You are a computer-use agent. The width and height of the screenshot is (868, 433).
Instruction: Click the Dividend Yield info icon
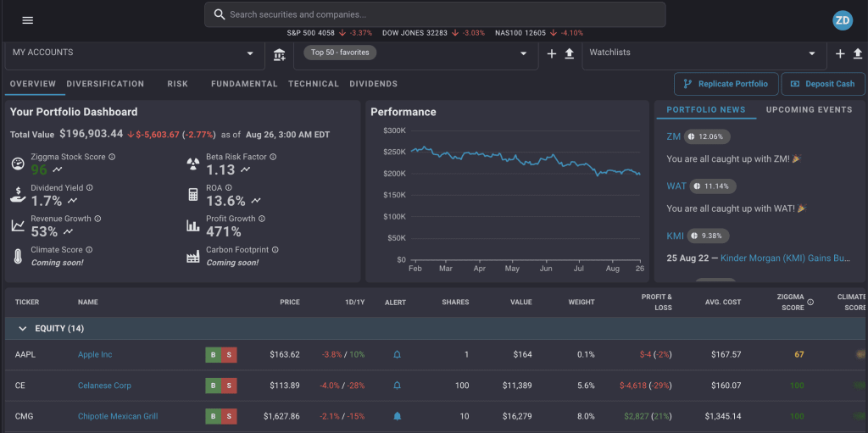(x=90, y=188)
